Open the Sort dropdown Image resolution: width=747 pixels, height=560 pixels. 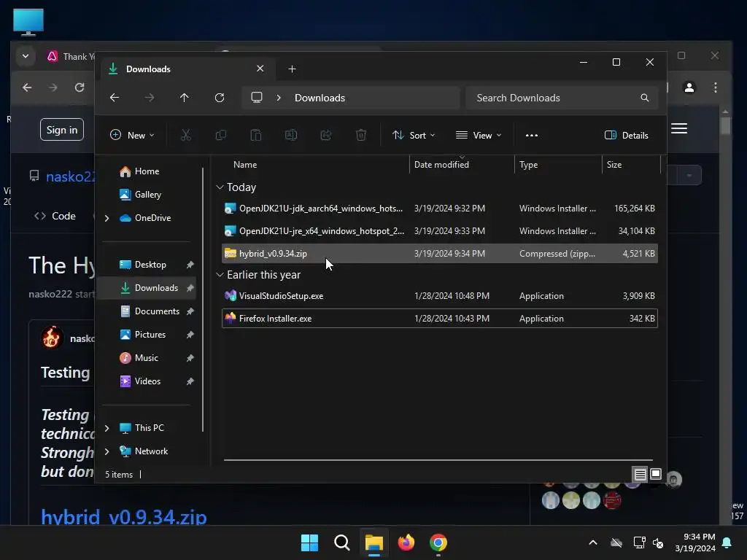click(x=414, y=135)
